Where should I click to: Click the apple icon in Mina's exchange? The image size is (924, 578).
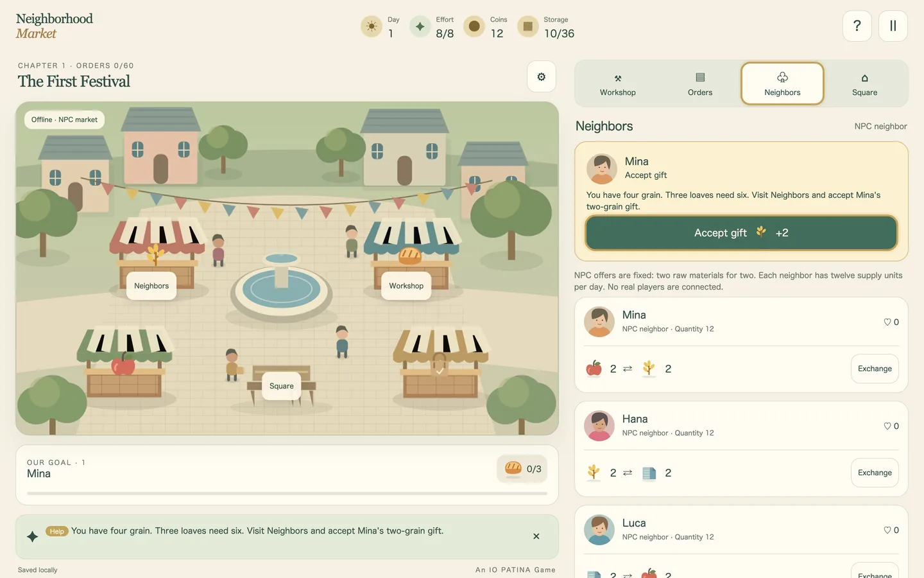594,369
